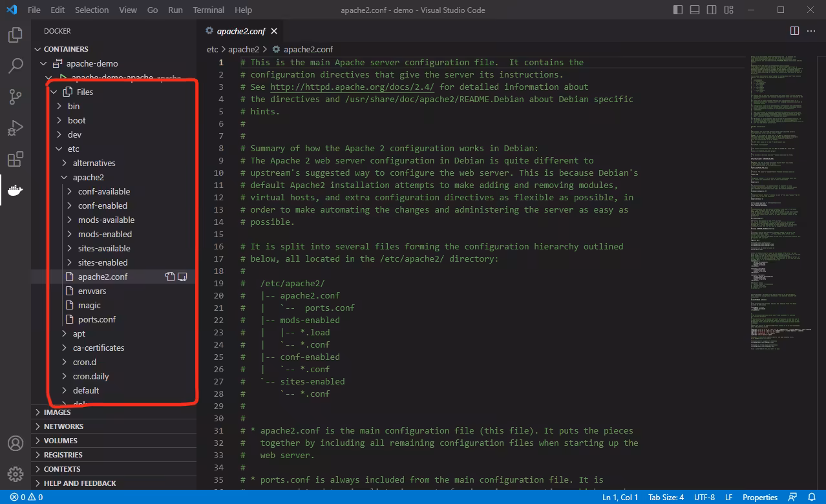The image size is (826, 504).
Task: Open notifications bell in status bar
Action: coord(812,498)
